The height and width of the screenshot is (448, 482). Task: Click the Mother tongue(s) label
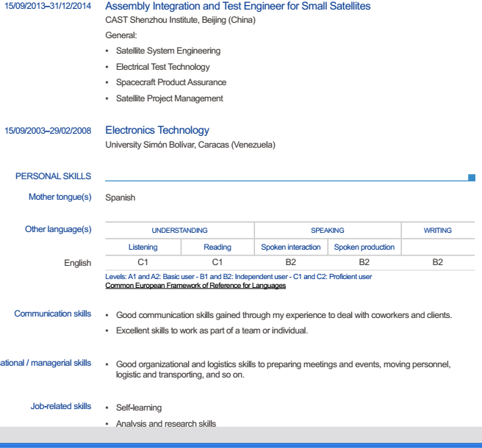60,197
